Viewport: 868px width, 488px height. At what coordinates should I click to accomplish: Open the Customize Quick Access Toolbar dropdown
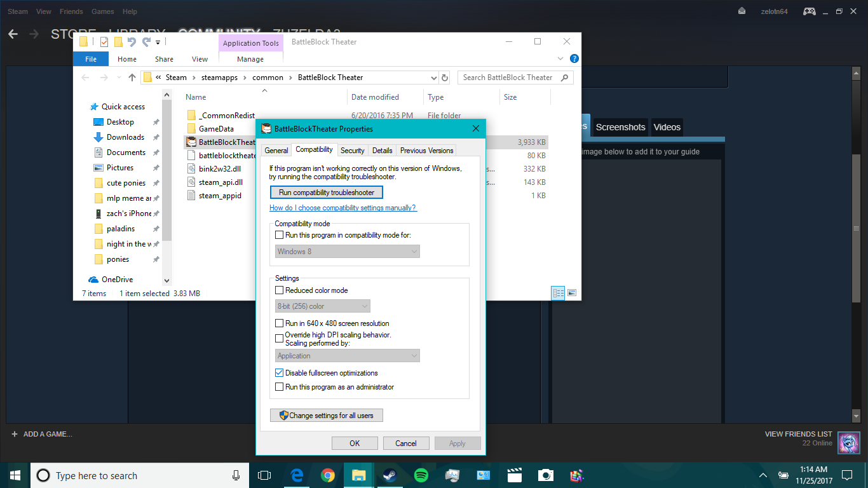(x=158, y=43)
